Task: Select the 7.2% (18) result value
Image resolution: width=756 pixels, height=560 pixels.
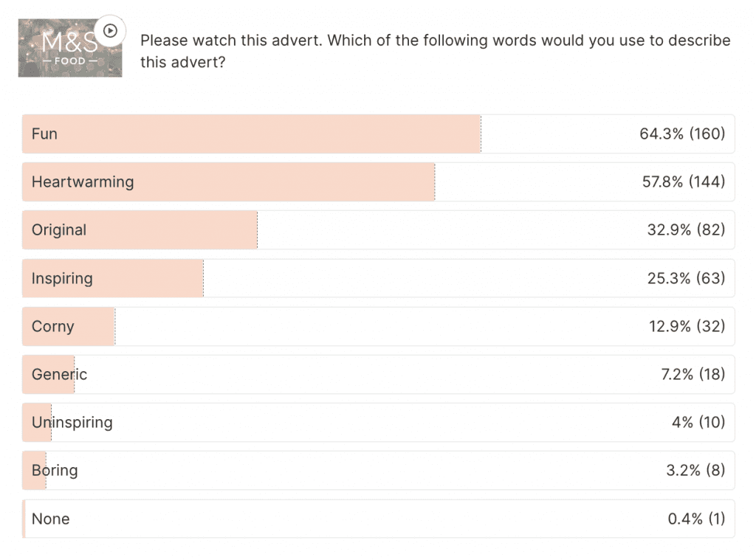Action: (693, 374)
